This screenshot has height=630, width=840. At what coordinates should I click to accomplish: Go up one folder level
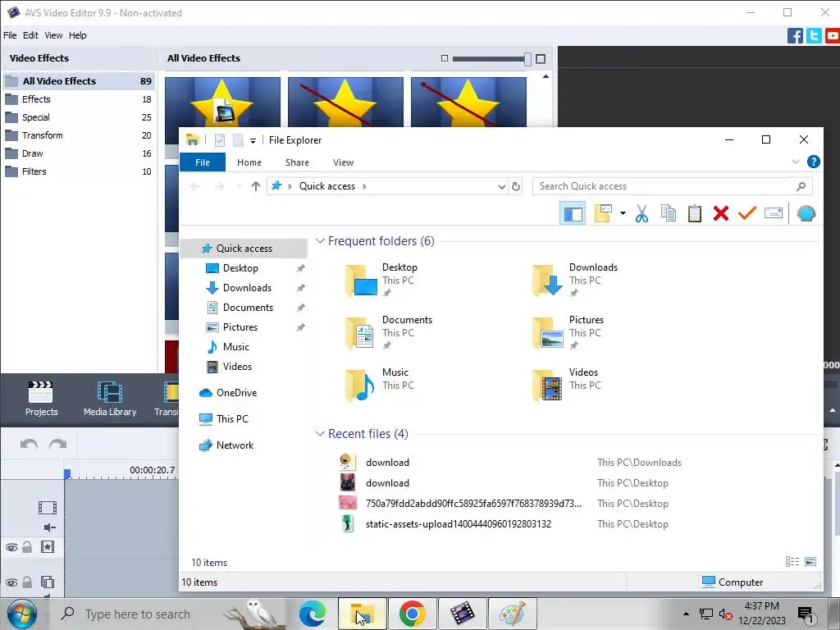pos(256,186)
